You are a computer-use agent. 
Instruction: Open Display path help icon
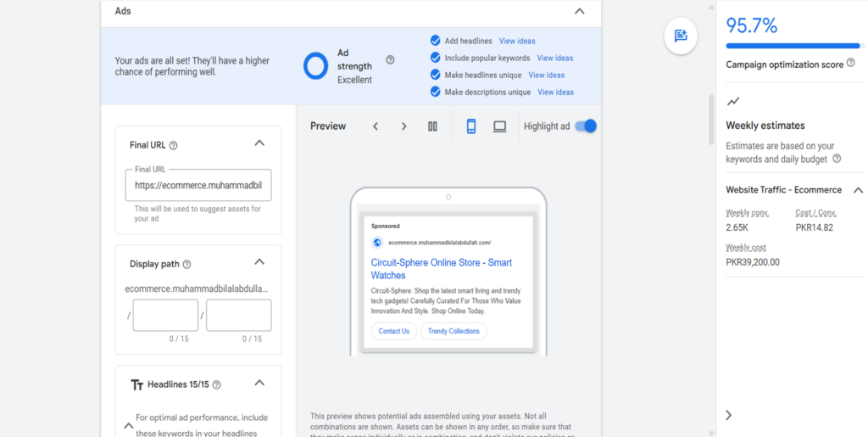coord(186,265)
